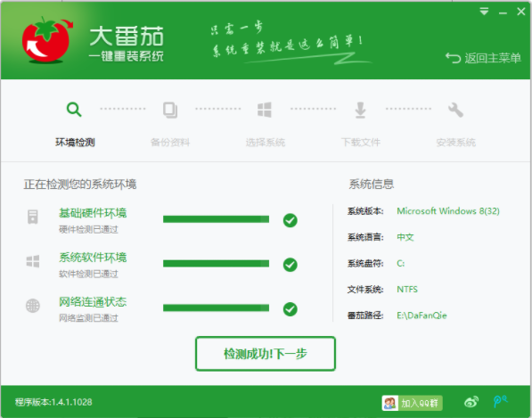Minimize the Dafanqie window
This screenshot has height=418, width=532.
503,12
